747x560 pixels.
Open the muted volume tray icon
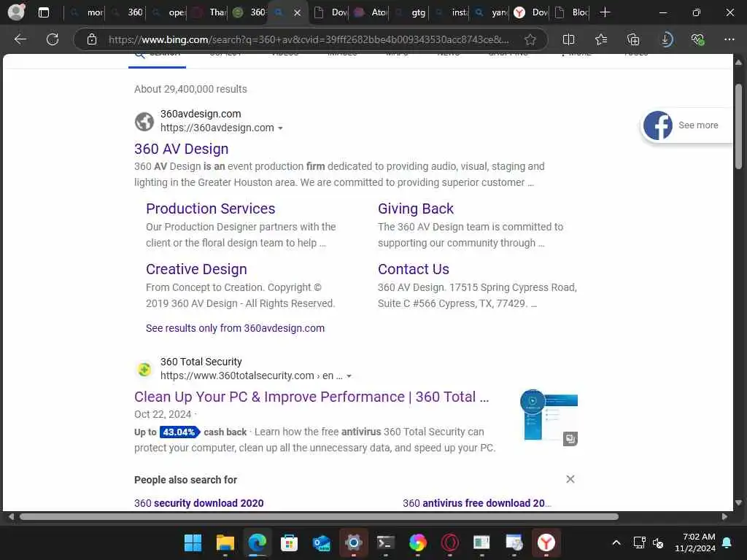[x=658, y=542]
